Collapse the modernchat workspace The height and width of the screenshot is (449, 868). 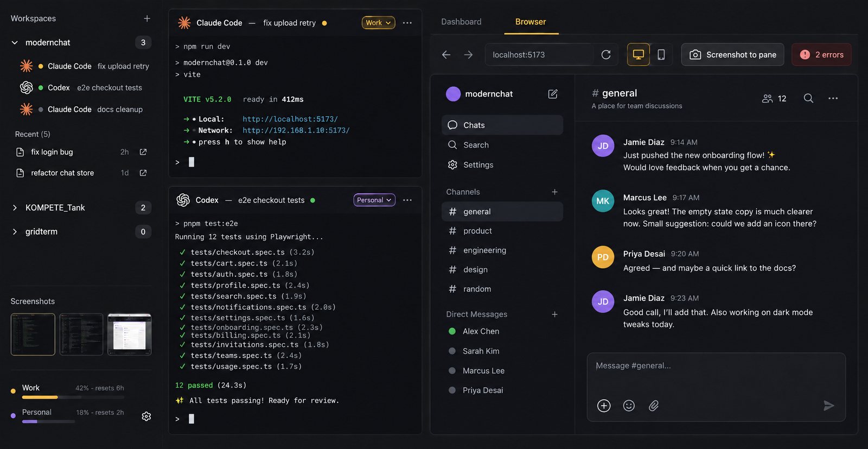click(15, 42)
